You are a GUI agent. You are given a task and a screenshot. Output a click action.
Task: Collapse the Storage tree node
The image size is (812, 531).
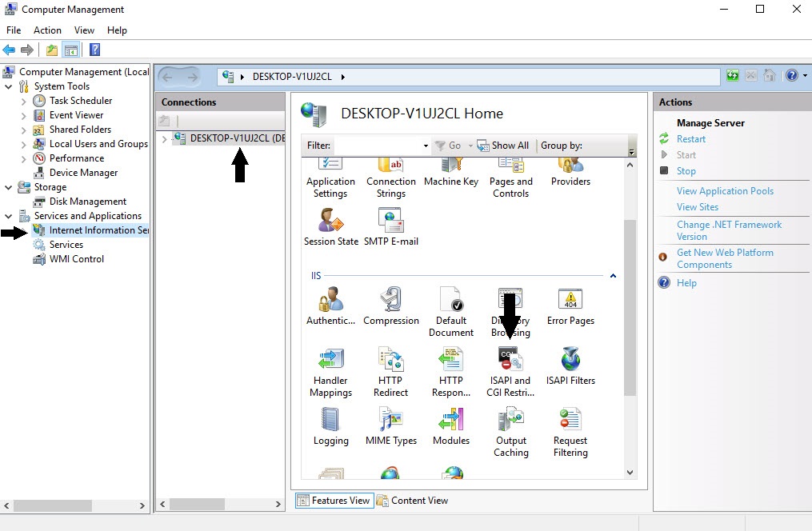(8, 187)
